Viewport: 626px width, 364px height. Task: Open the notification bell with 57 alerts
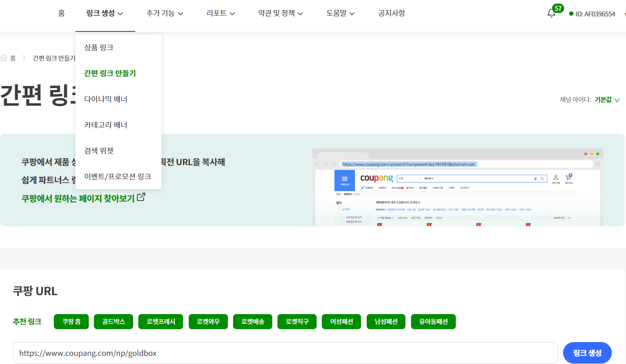[x=551, y=13]
